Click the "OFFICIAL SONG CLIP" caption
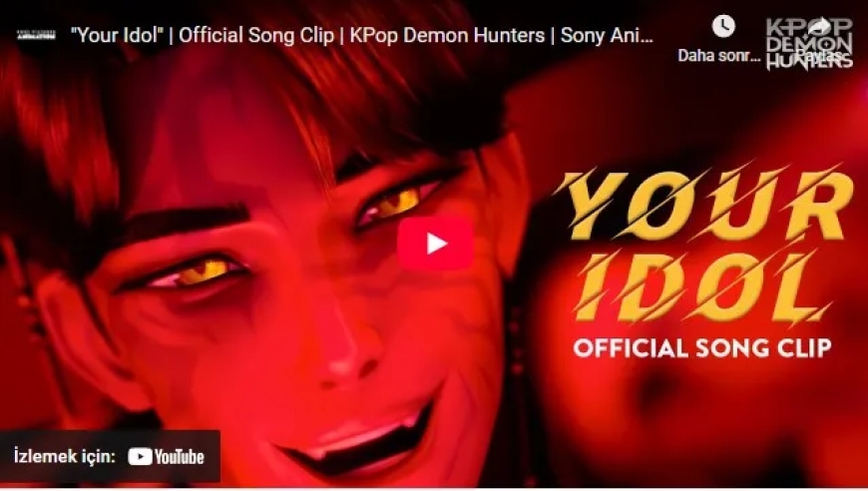Viewport: 868px width, 491px height. (x=702, y=347)
